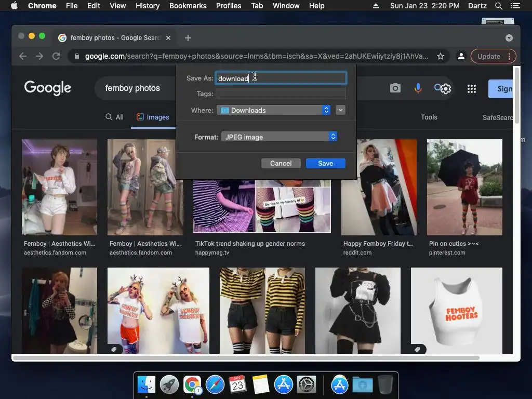Open Finder from the Dock
Viewport: 532px width, 399px height.
click(147, 385)
